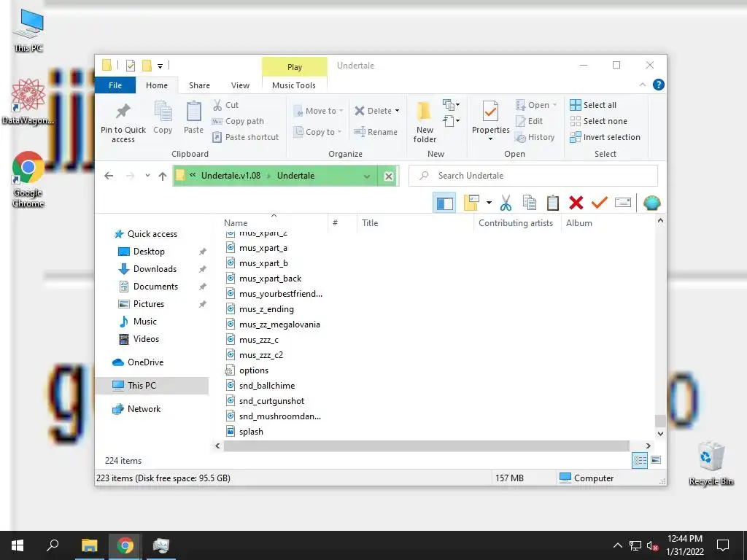Go back with the left arrow
This screenshot has height=560, width=747.
pyautogui.click(x=109, y=176)
